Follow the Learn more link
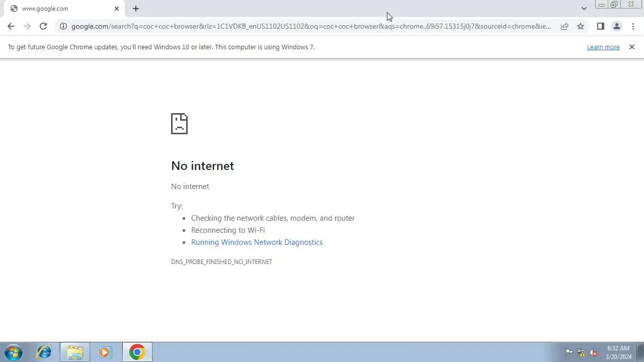Screen dimensions: 644x362 (603, 47)
